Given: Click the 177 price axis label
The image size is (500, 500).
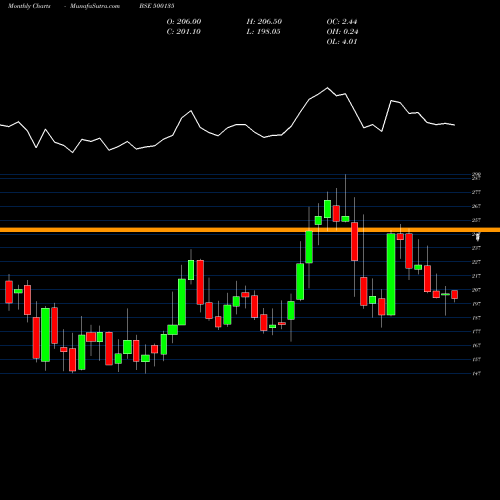Looking at the screenshot, I should coord(476,332).
